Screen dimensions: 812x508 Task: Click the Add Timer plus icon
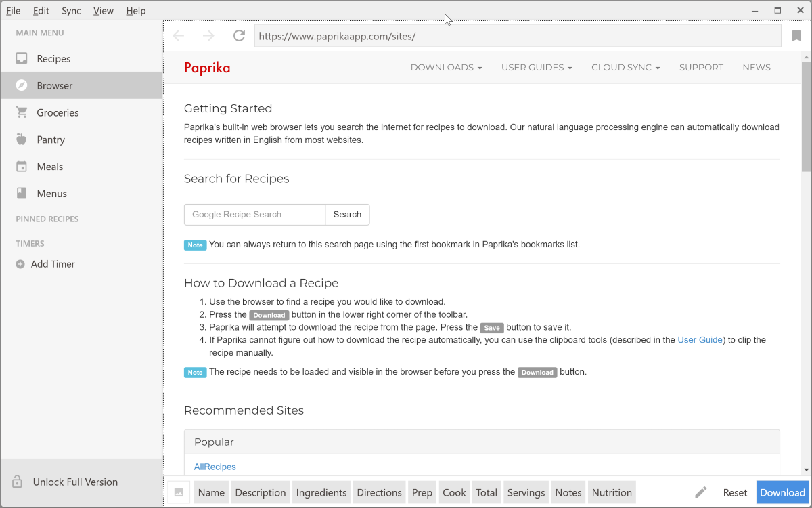point(20,264)
